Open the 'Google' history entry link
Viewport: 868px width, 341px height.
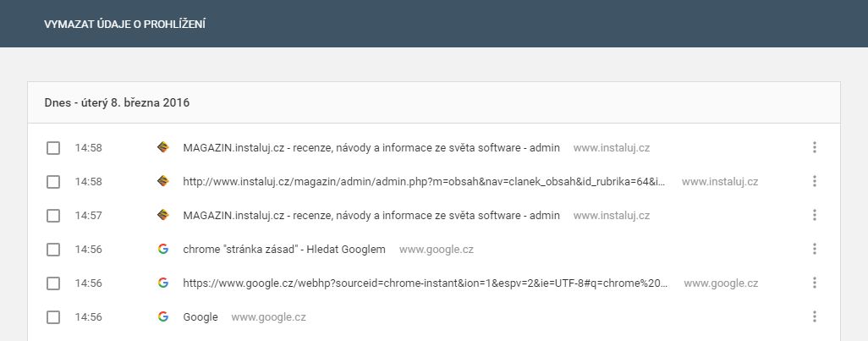pos(200,316)
